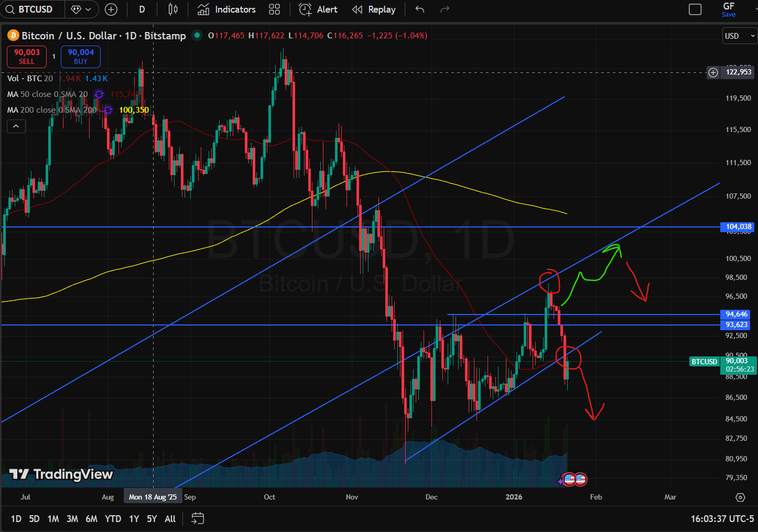
Task: Open the go-to-date calendar icon
Action: click(198, 519)
